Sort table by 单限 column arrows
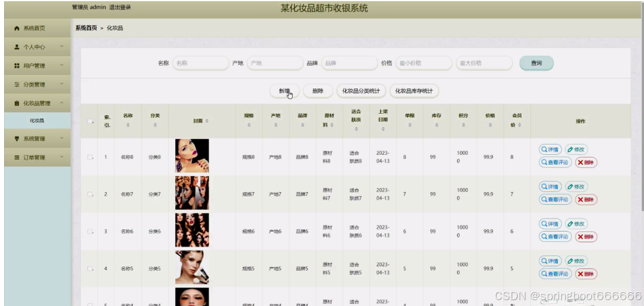The image size is (644, 306). click(410, 125)
